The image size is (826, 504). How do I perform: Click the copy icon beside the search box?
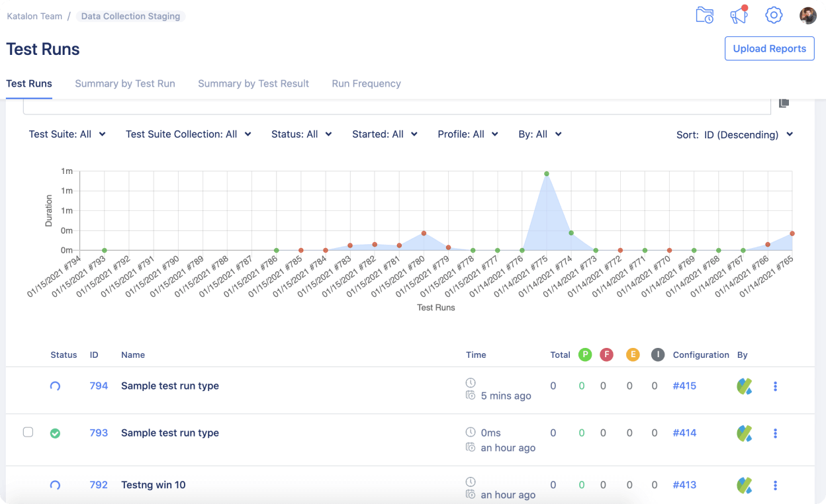tap(784, 103)
